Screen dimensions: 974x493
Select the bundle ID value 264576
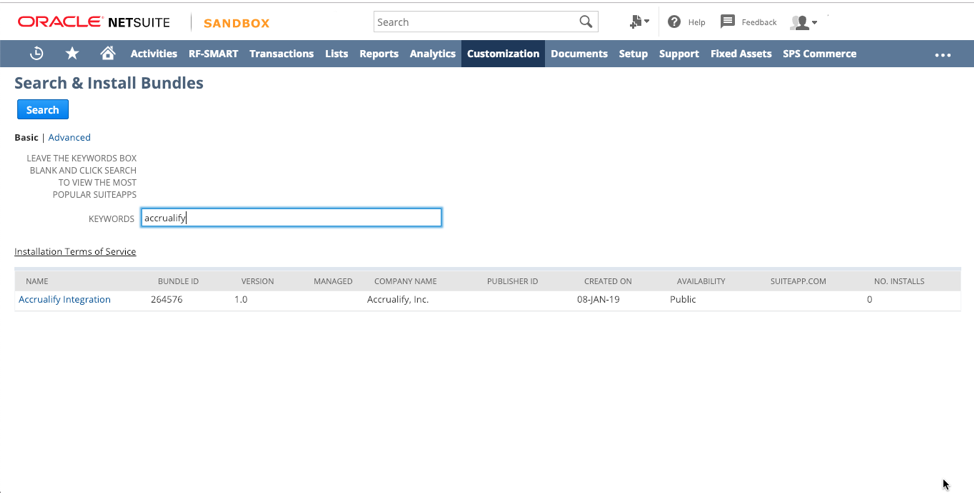pyautogui.click(x=166, y=299)
